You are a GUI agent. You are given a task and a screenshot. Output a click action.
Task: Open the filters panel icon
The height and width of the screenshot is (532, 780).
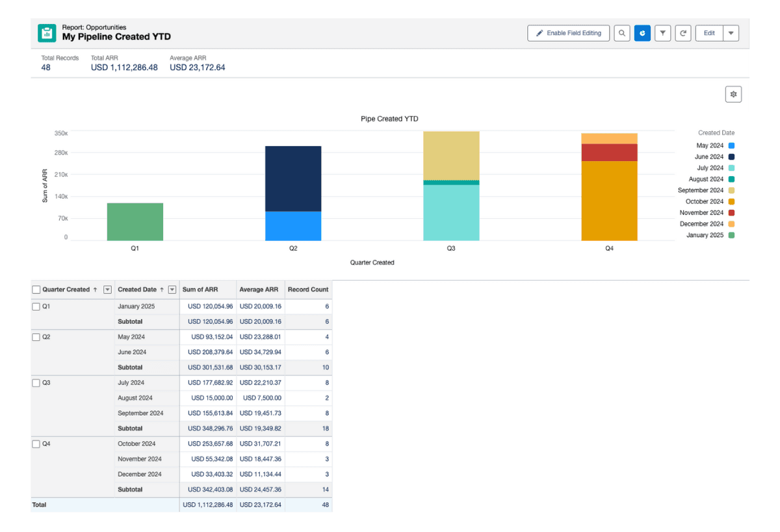[662, 33]
